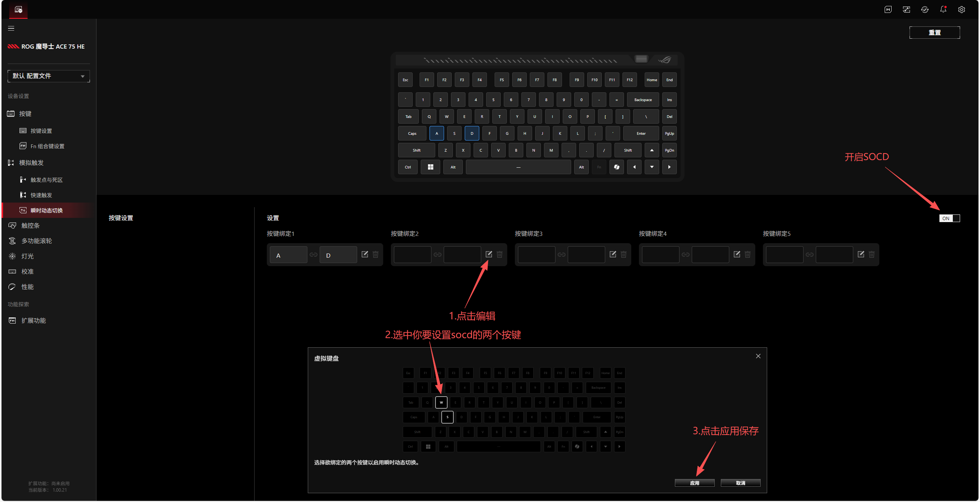Screen dimensions: 980x502
Task: Select the W key in the 虚拟键盘 dialog
Action: pos(441,402)
